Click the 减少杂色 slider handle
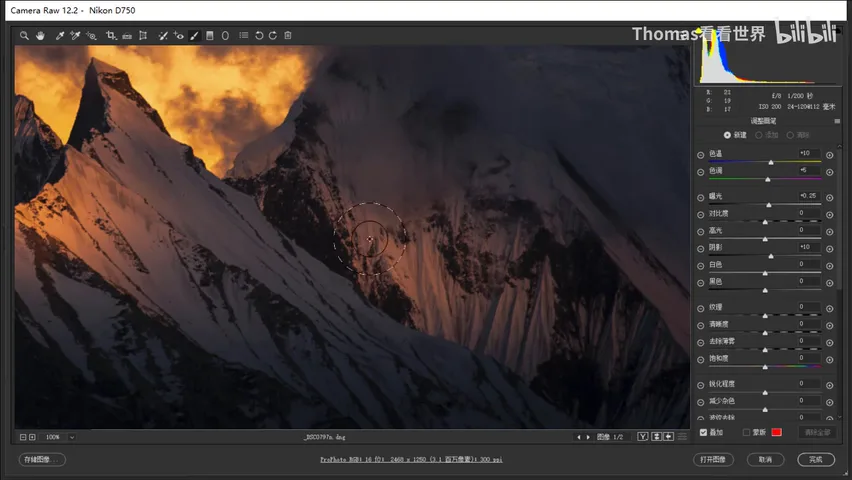 point(765,409)
